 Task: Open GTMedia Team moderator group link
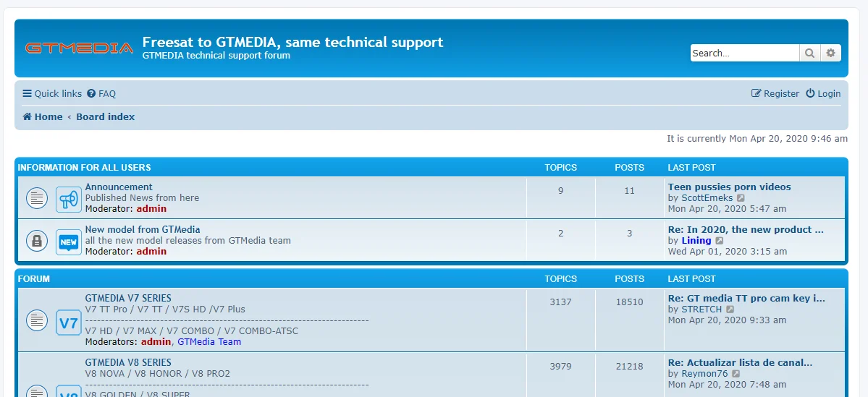pos(209,342)
